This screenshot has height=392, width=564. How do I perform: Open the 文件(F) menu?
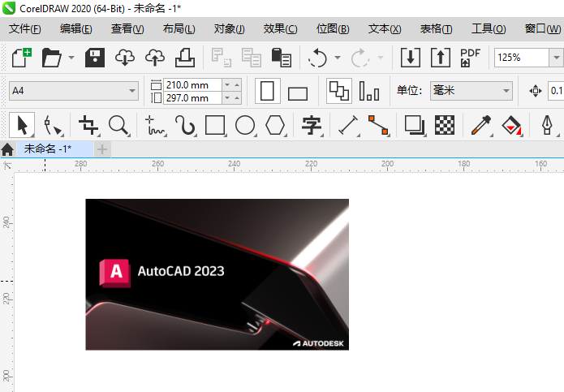coord(25,28)
